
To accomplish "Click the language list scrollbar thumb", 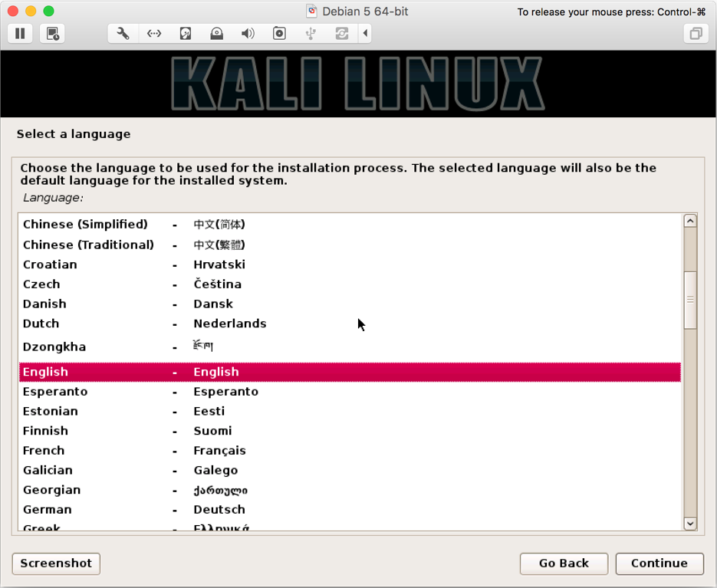I will coord(690,300).
